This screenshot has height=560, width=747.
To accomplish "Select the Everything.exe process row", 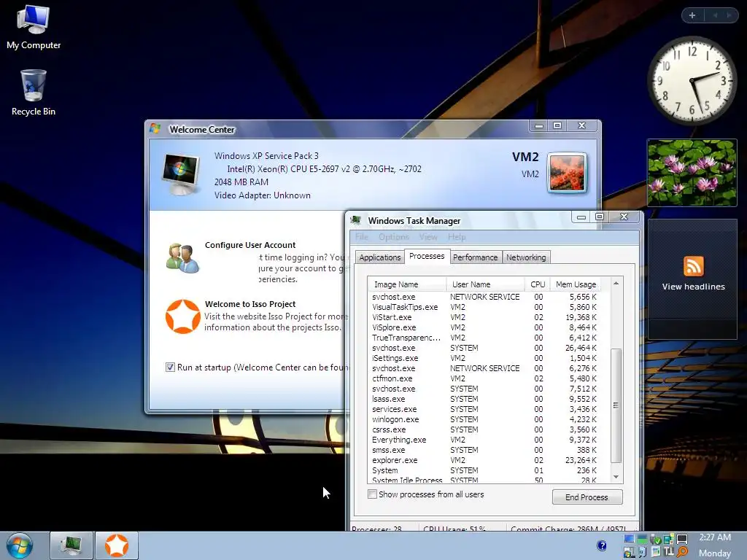I will click(484, 440).
